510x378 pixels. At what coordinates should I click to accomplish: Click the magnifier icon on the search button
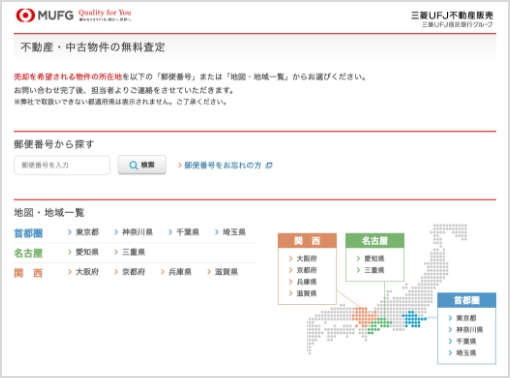pyautogui.click(x=134, y=165)
